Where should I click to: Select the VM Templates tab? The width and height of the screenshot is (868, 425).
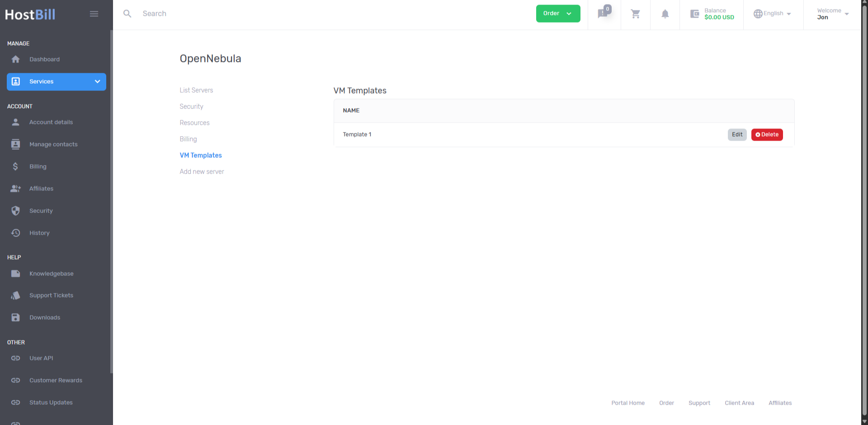pos(201,156)
